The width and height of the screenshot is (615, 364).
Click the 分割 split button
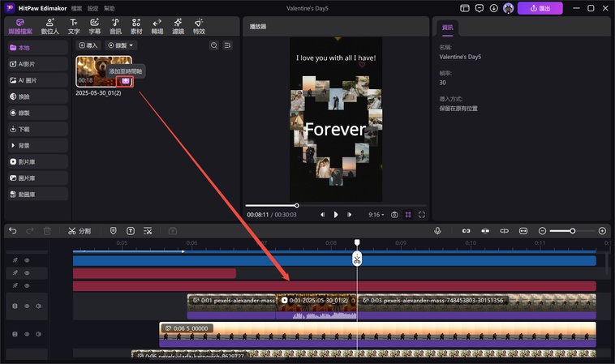click(80, 231)
